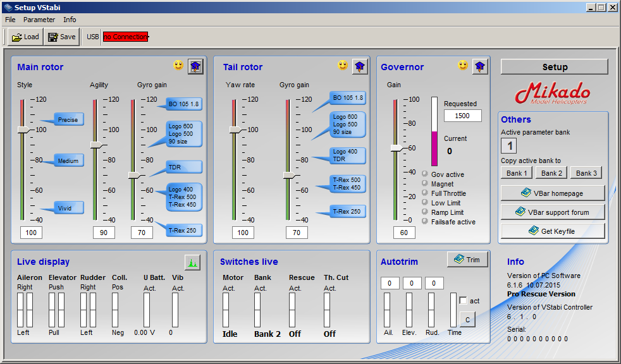Copy active bank to Bank 2
The image size is (621, 364).
coord(551,173)
